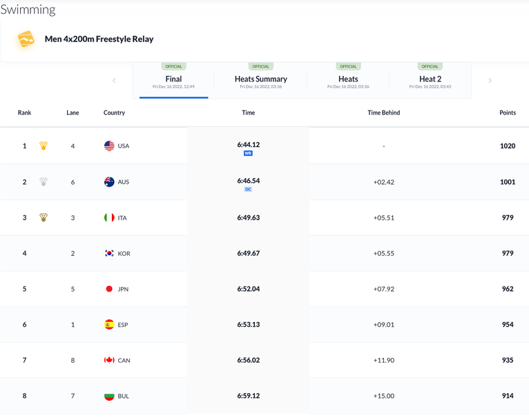Click the OC badge under Australia's time
529x420 pixels.
[248, 189]
